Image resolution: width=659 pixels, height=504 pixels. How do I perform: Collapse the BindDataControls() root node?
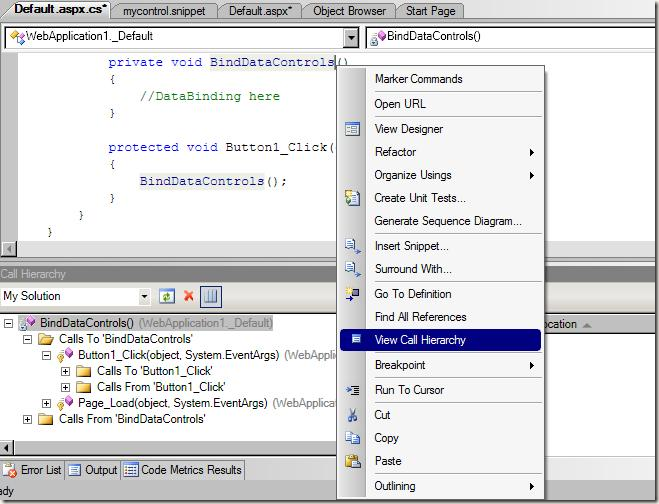point(9,323)
